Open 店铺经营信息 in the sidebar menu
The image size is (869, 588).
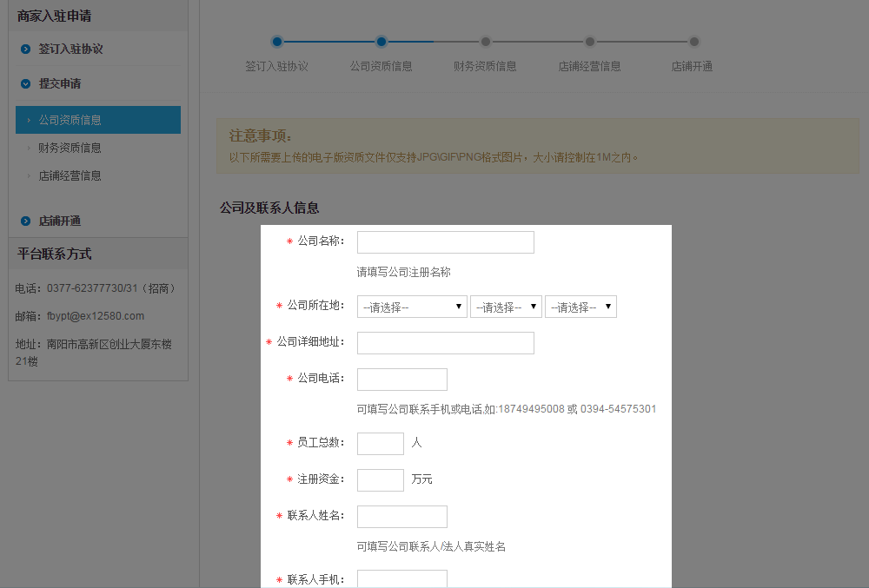click(70, 175)
